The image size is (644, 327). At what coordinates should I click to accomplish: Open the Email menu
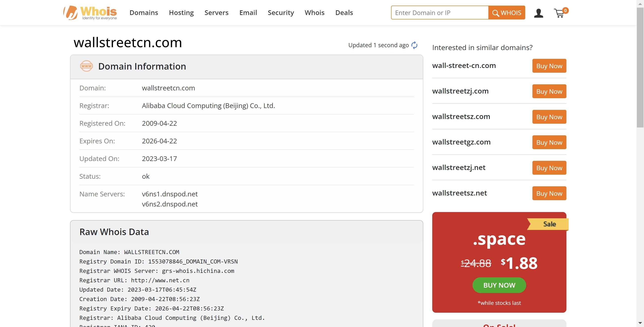[248, 13]
